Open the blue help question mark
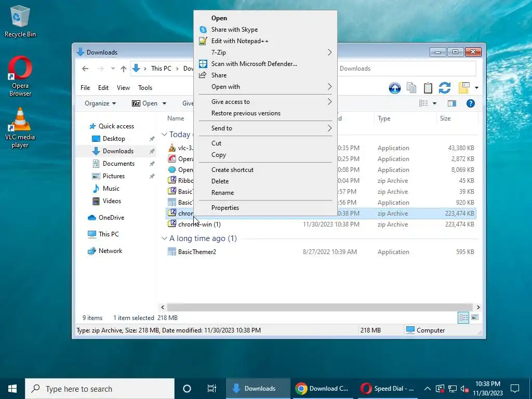 coord(470,103)
